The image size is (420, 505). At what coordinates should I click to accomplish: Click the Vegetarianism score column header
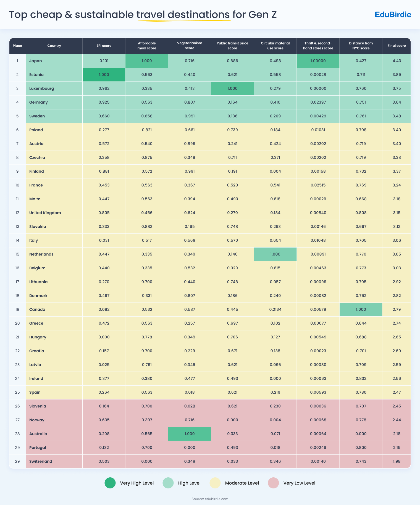click(x=190, y=46)
